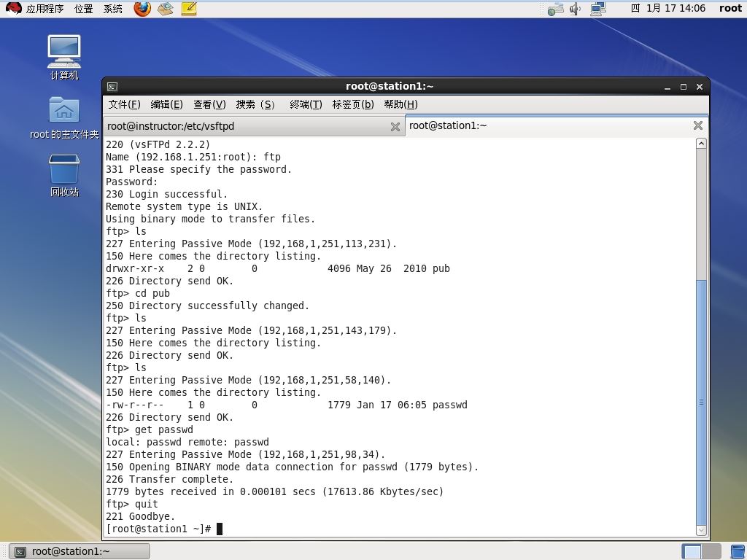Click the '250 Directory successfully changed.' line
Image resolution: width=747 pixels, height=560 pixels.
(x=208, y=306)
